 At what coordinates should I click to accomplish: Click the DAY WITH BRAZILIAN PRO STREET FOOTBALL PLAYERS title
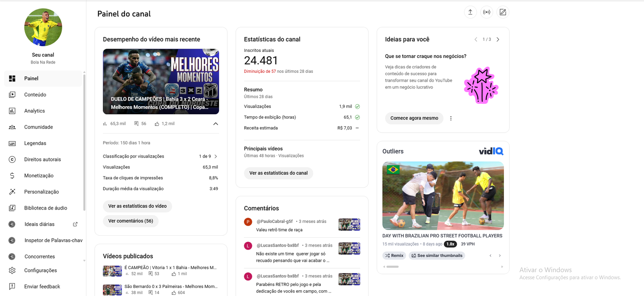442,236
